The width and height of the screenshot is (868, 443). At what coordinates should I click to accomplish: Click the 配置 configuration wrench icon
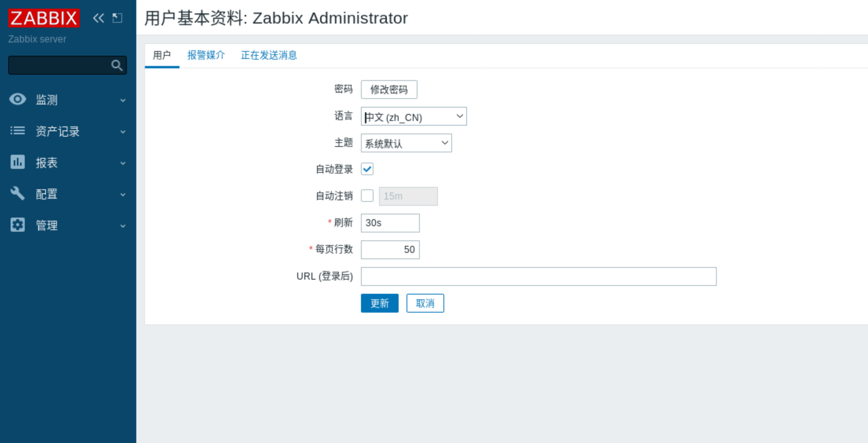click(x=17, y=193)
